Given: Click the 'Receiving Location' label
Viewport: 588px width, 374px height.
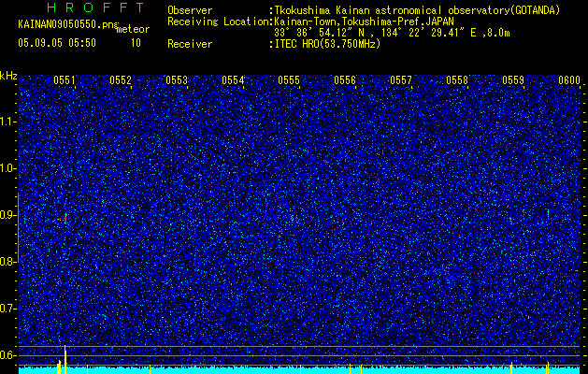Looking at the screenshot, I should coord(218,22).
